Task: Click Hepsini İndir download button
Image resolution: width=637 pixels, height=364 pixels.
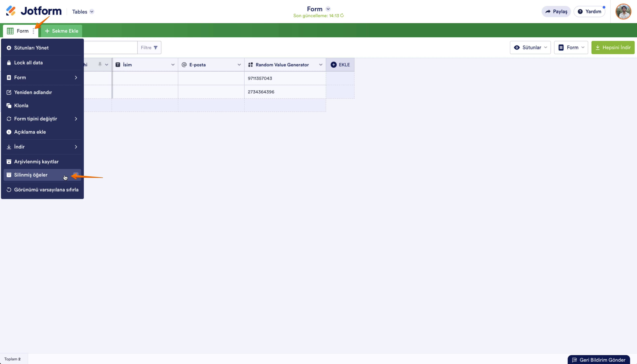Action: [613, 48]
